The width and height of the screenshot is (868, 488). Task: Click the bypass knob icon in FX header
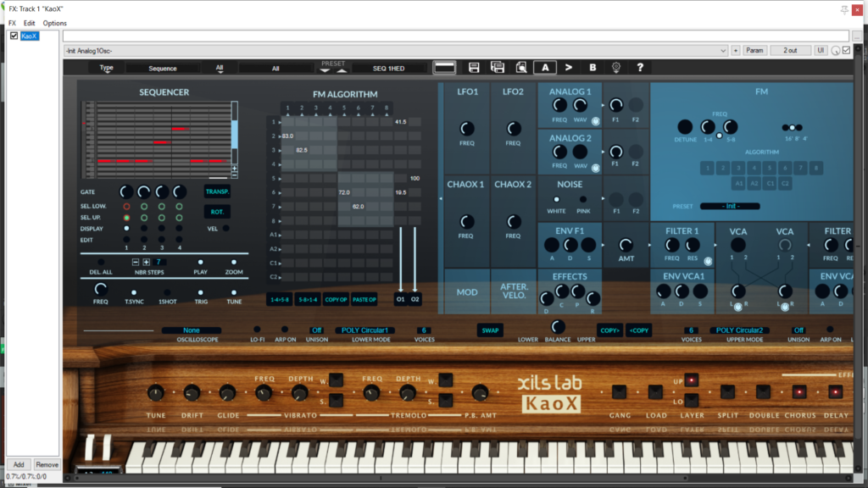836,51
